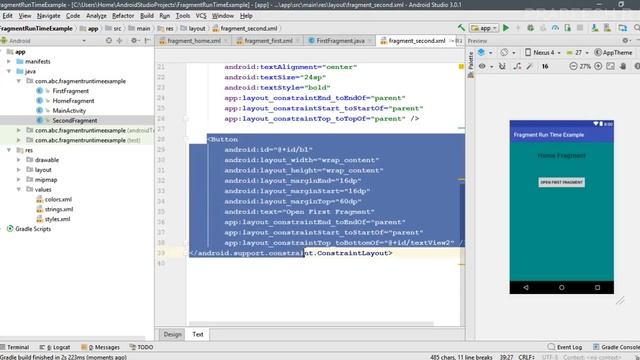Viewport: 640px width, 360px height.
Task: Click the show recent tabs icon in editor
Action: pos(459,40)
